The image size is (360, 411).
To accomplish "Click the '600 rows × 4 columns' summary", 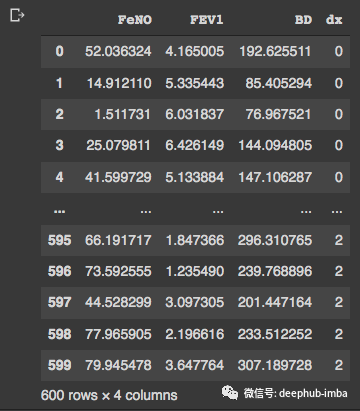I will pyautogui.click(x=109, y=396).
